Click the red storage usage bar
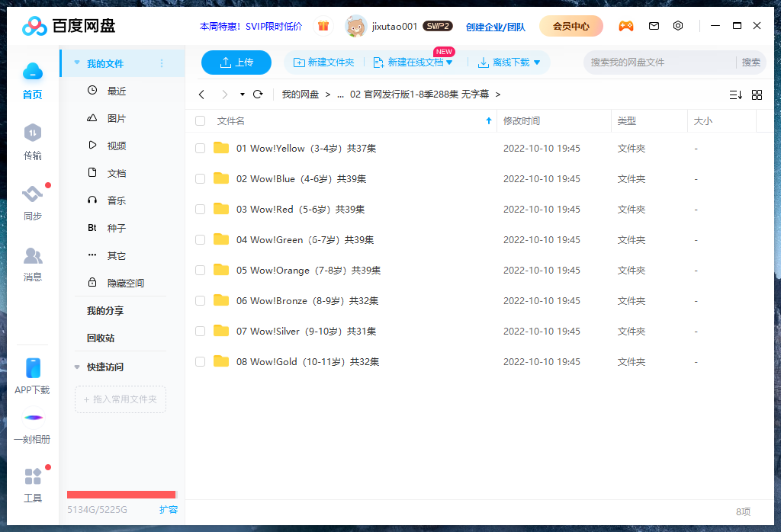Image resolution: width=781 pixels, height=532 pixels. 121,494
